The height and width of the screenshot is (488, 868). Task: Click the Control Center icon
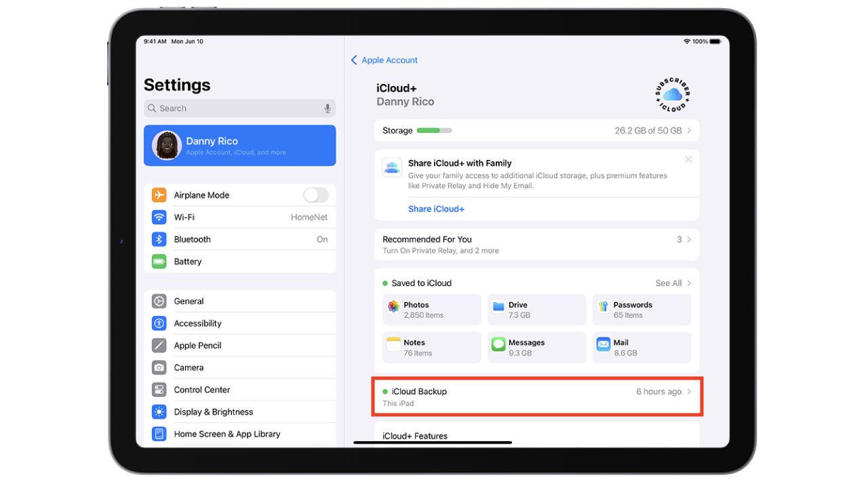[159, 390]
